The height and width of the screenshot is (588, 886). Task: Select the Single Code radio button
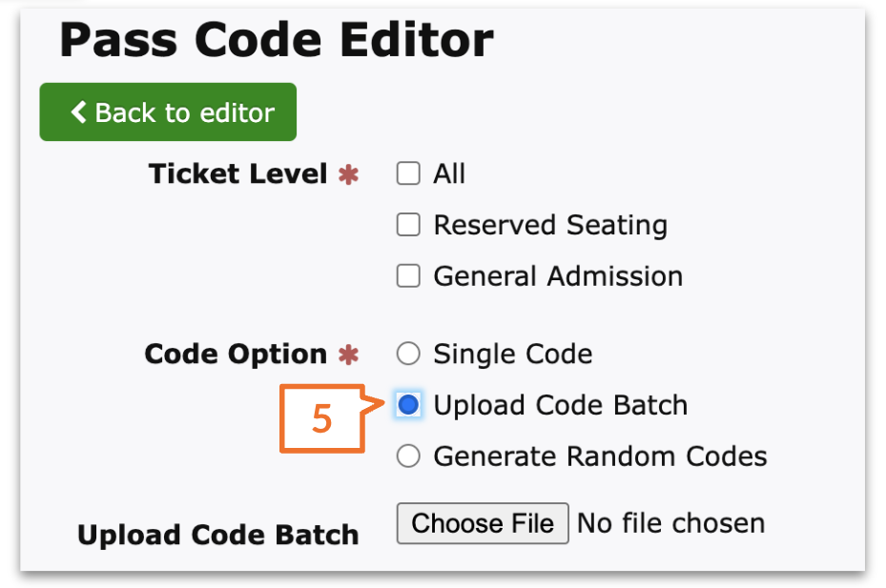408,354
